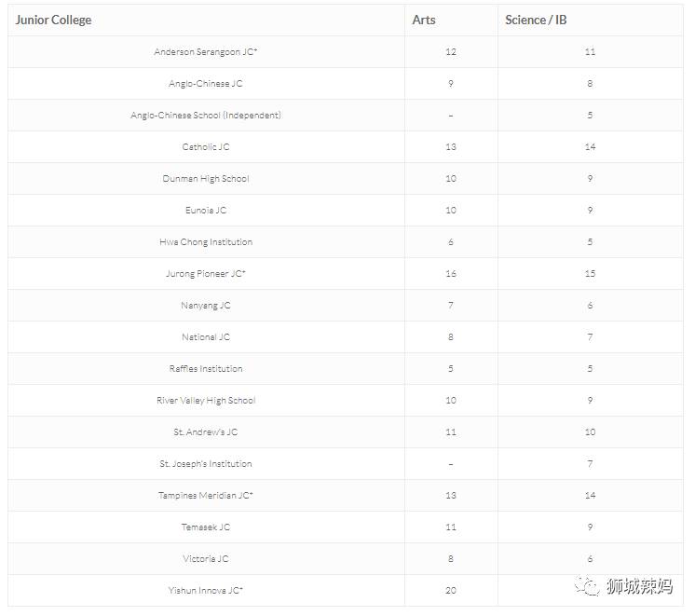Select Dunman High School in the table
The image size is (695, 616).
pos(206,179)
